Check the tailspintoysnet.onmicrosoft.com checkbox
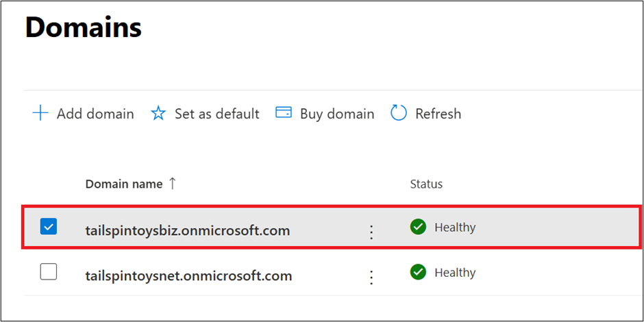The image size is (644, 322). pyautogui.click(x=49, y=272)
